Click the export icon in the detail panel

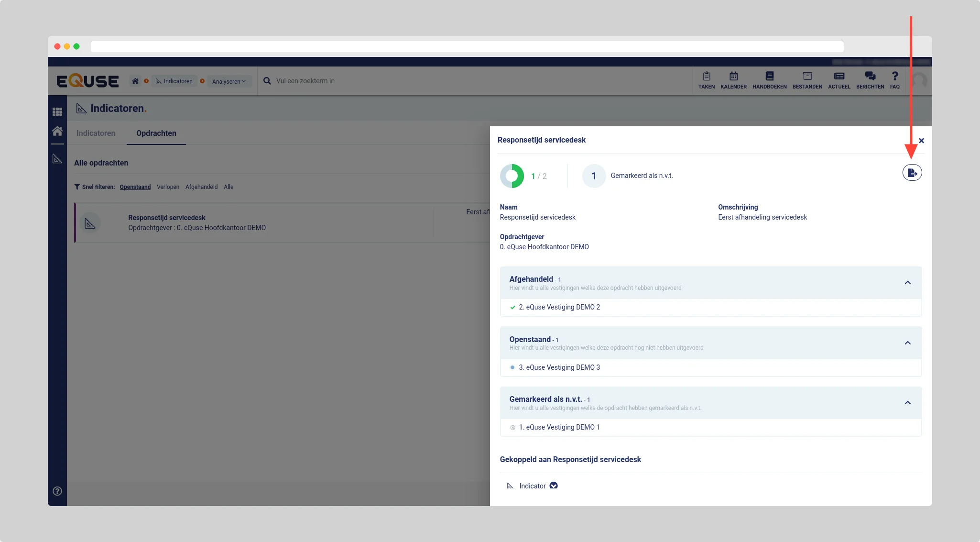(912, 173)
